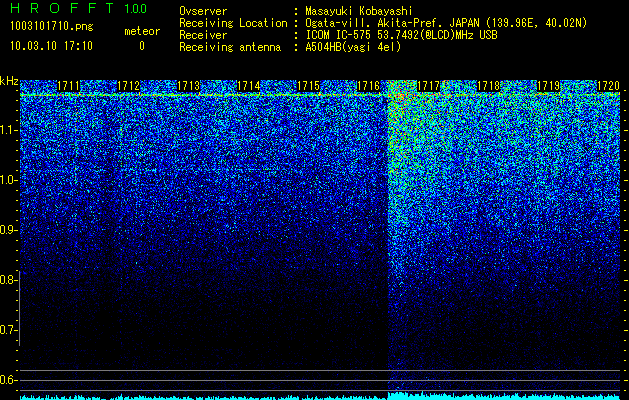Click the 1.0 kHz axis label
The width and height of the screenshot is (629, 400).
click(x=8, y=180)
